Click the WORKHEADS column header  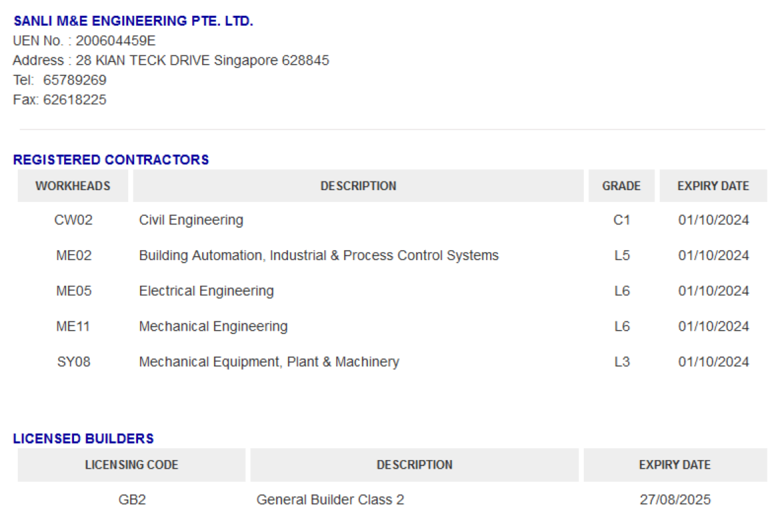(x=73, y=186)
